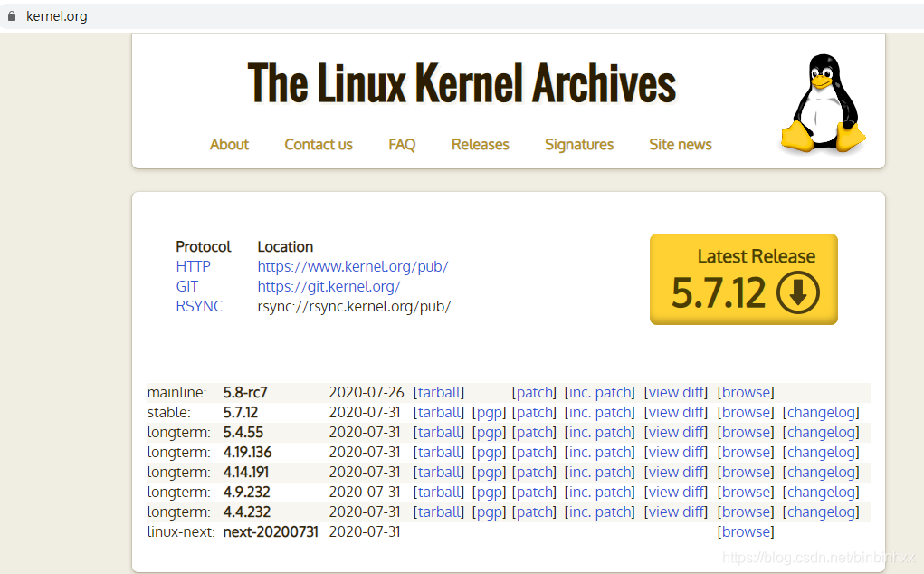This screenshot has width=924, height=574.
Task: Download the longterm 5.4.55 tarball
Action: click(x=439, y=433)
